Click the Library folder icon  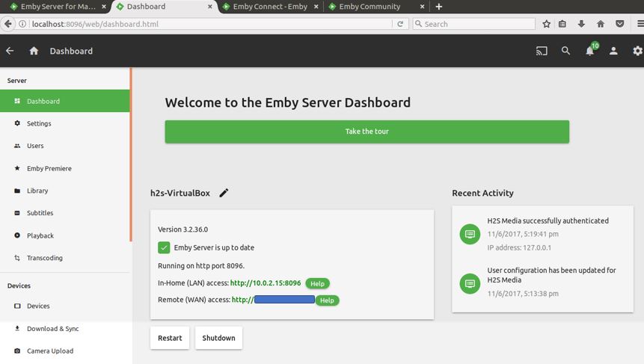click(x=17, y=191)
